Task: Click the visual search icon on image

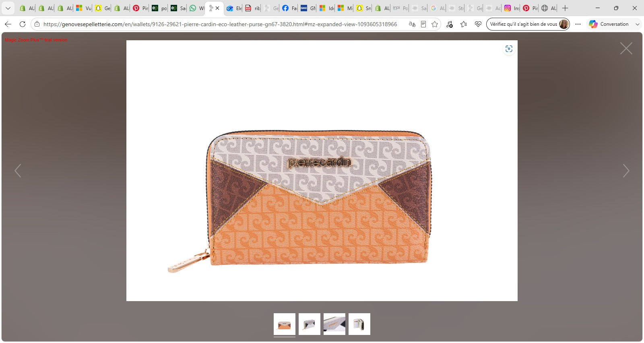Action: click(509, 49)
